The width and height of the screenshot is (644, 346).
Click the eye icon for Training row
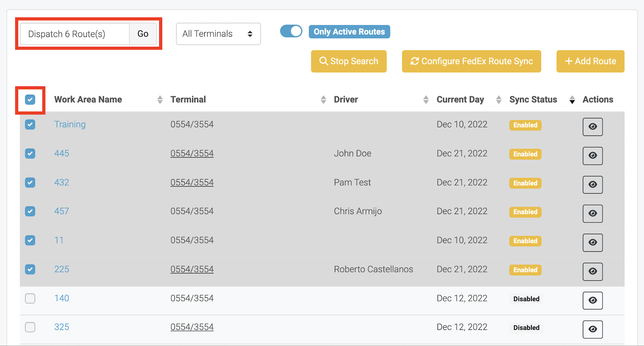pyautogui.click(x=592, y=127)
